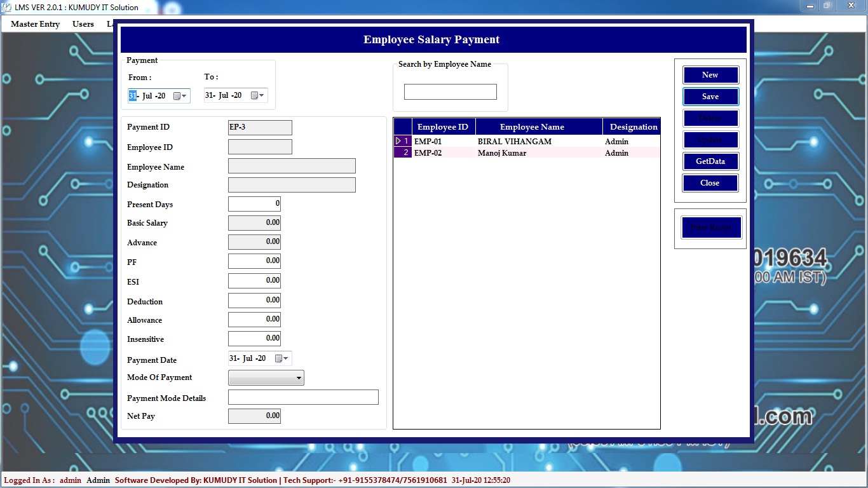The width and height of the screenshot is (868, 488).
Task: Select the Payment Mode Details text box
Action: pos(303,398)
